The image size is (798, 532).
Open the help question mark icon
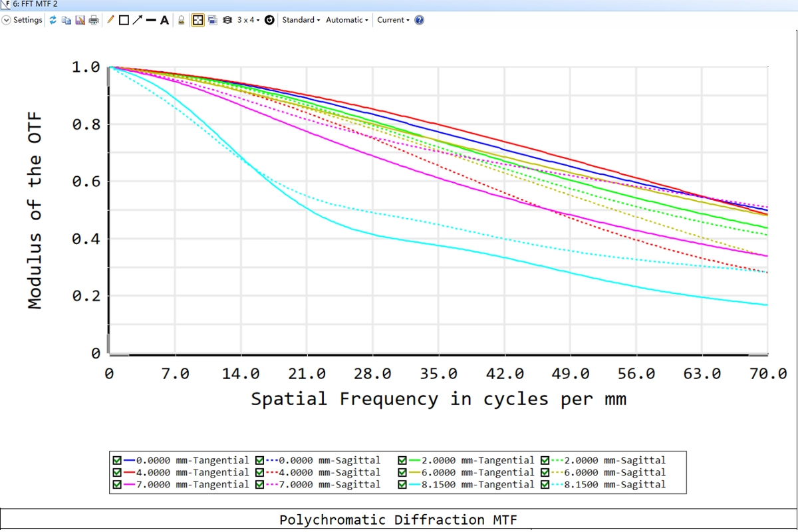tap(419, 20)
